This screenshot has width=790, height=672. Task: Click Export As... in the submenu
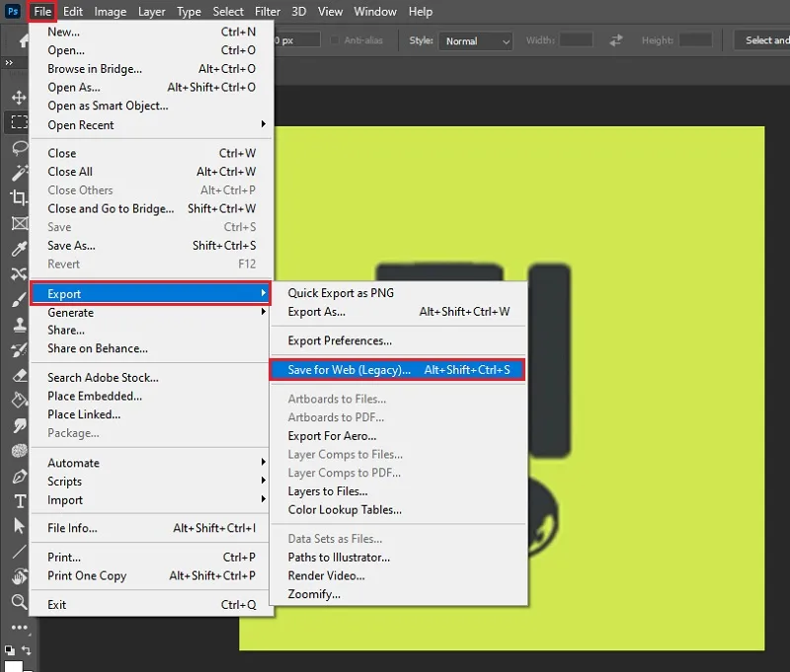click(x=316, y=312)
